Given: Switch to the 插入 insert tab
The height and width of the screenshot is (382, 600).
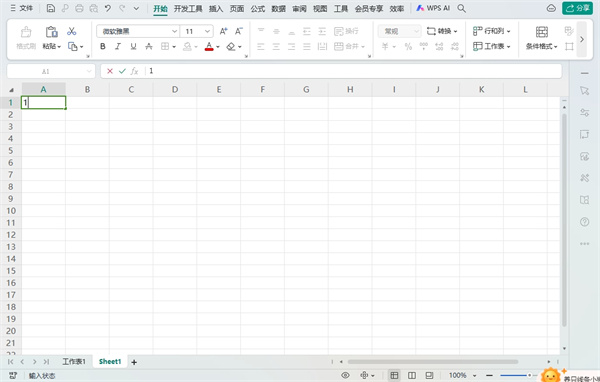Looking at the screenshot, I should tap(216, 8).
